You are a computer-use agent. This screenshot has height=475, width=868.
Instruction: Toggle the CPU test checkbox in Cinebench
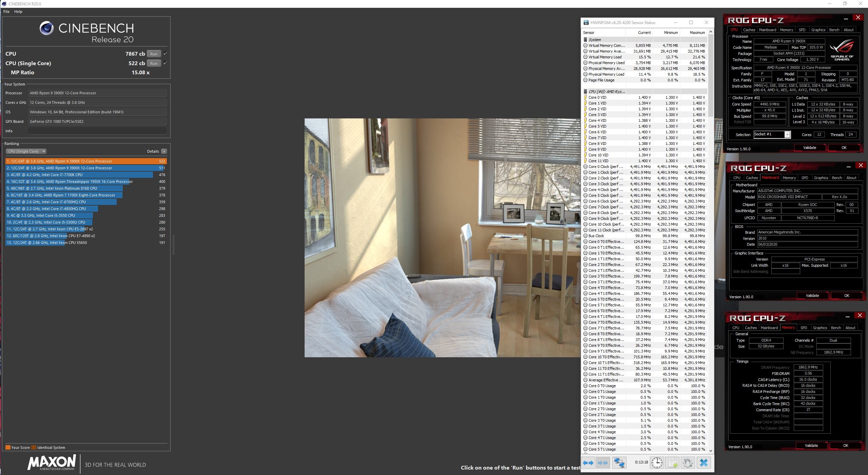pos(165,54)
